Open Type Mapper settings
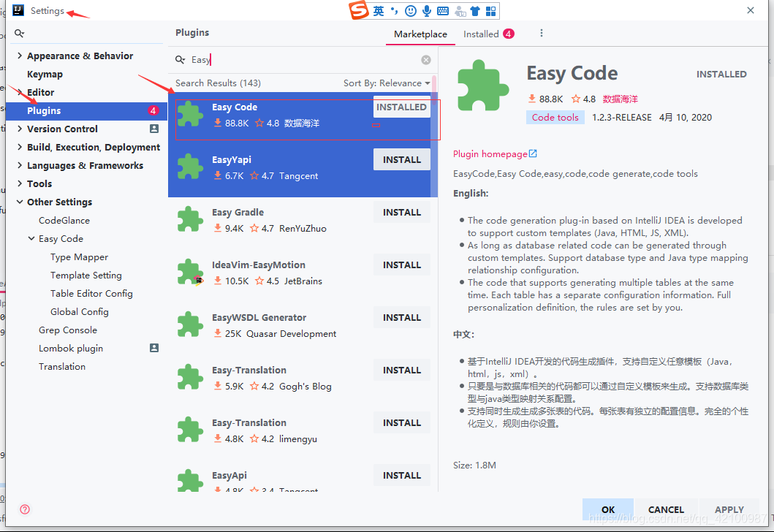Screen dimensions: 774x532 (79, 256)
